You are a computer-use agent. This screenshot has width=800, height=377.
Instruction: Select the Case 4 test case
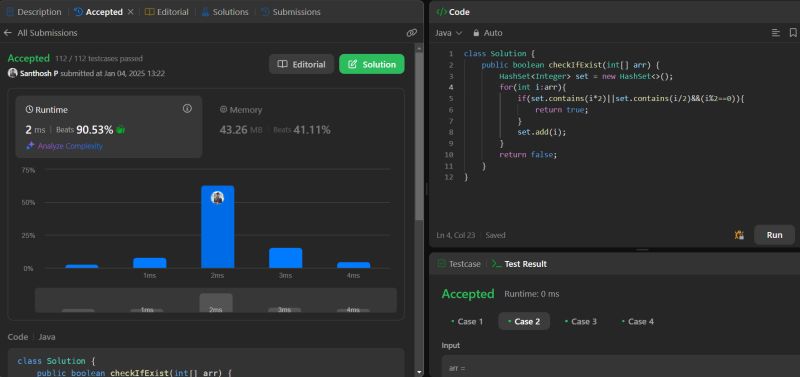click(637, 321)
